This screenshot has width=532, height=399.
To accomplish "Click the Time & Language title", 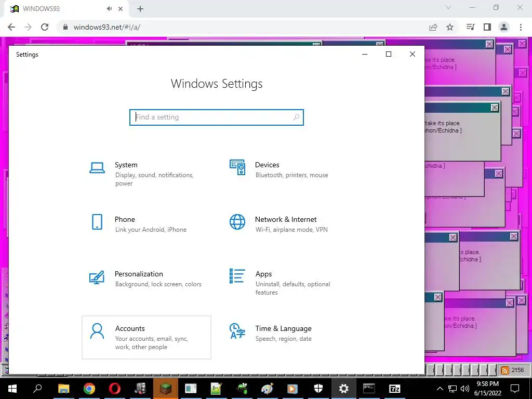I will (x=283, y=328).
